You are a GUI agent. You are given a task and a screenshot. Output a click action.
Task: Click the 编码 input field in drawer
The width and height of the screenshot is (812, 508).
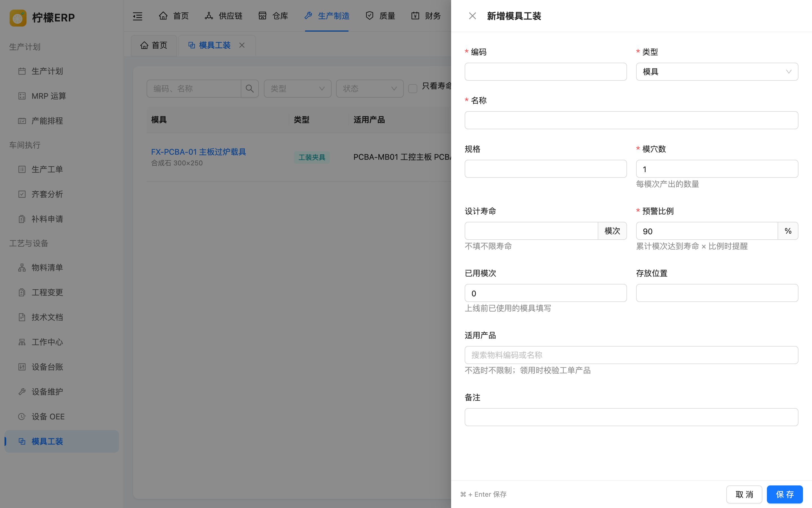tap(546, 72)
